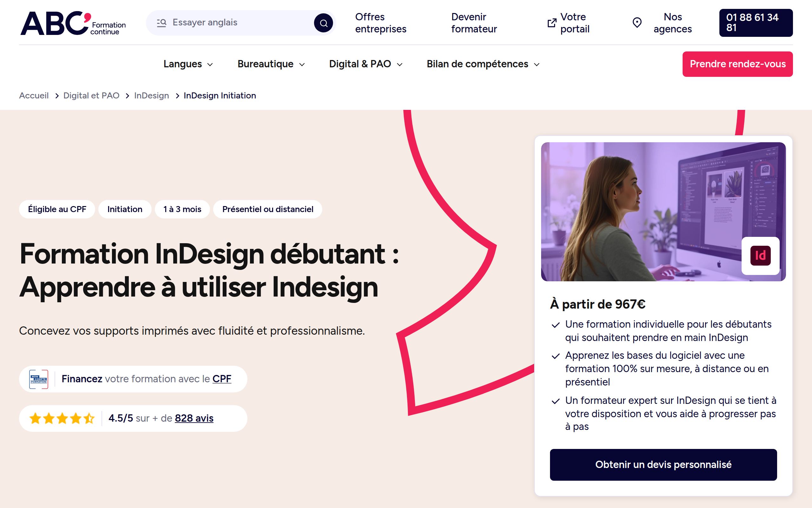Focus the Essayer anglais search field

pos(241,23)
